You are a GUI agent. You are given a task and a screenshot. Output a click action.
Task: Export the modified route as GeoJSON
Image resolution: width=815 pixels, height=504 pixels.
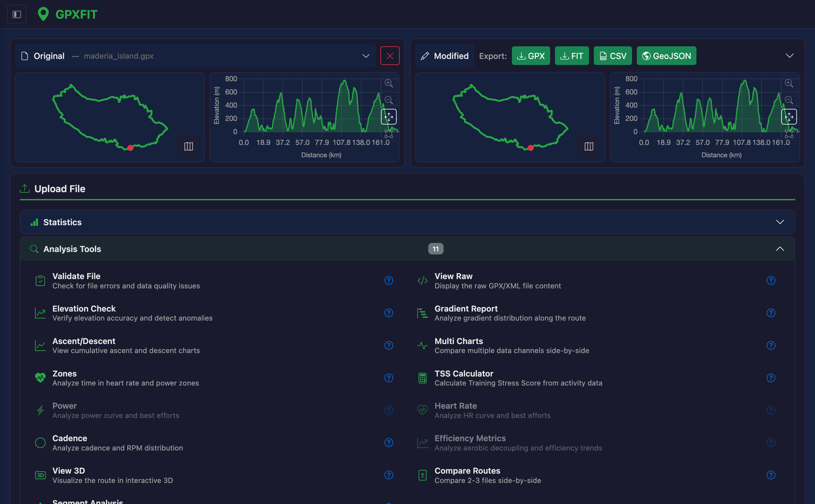pyautogui.click(x=666, y=56)
